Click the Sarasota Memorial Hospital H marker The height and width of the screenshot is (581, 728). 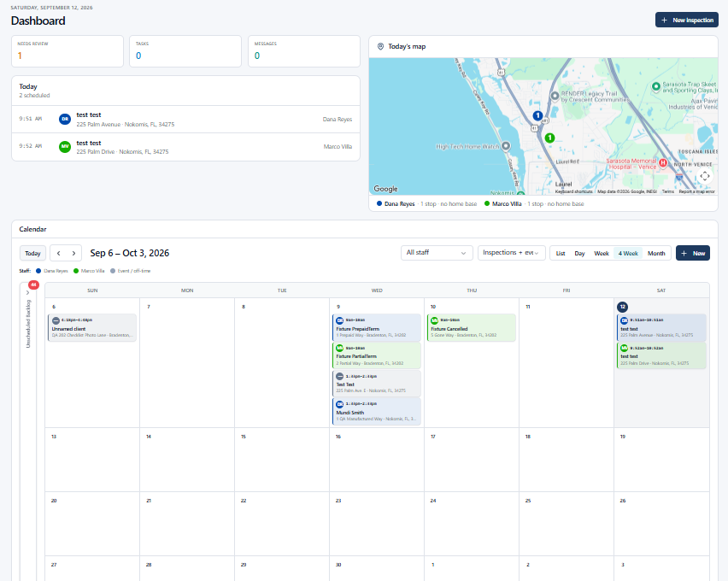[x=663, y=162]
